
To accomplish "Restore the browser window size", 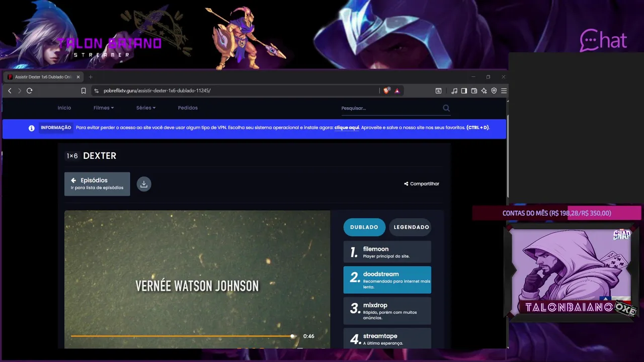I will (x=488, y=77).
